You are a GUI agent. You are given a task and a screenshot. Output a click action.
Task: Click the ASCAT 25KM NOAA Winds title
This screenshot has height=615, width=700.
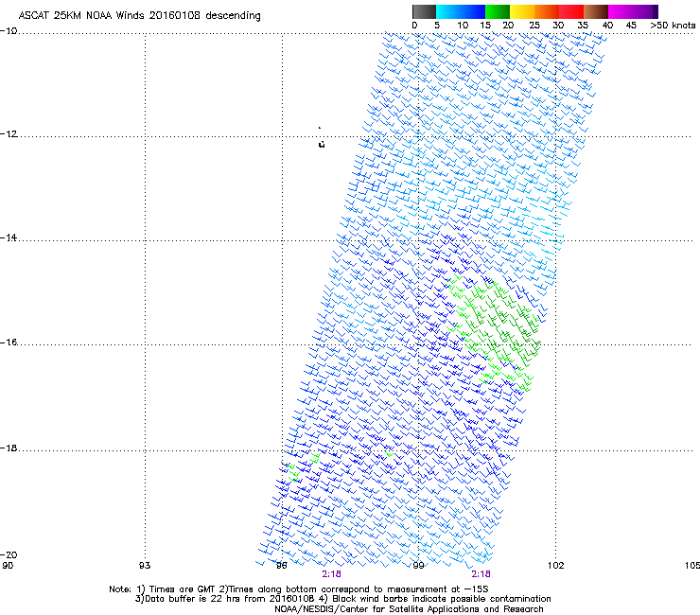[x=139, y=16]
